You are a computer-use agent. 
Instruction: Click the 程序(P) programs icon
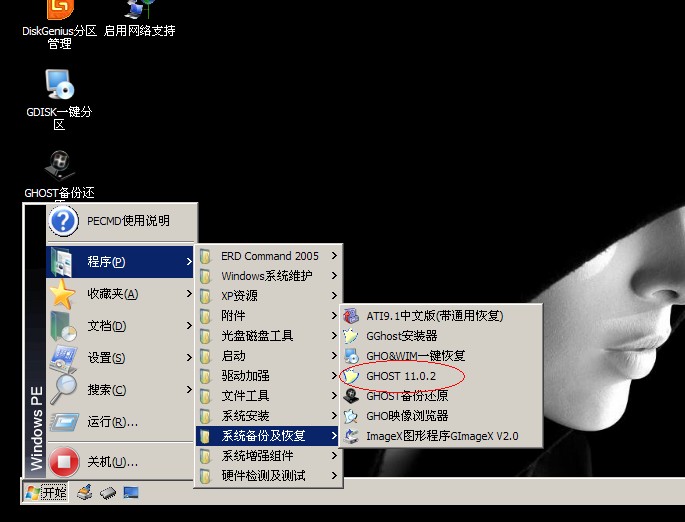[62, 261]
